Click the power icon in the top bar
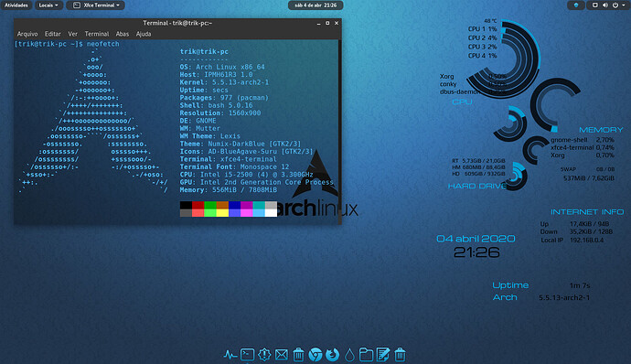The width and height of the screenshot is (631, 364). [x=615, y=5]
